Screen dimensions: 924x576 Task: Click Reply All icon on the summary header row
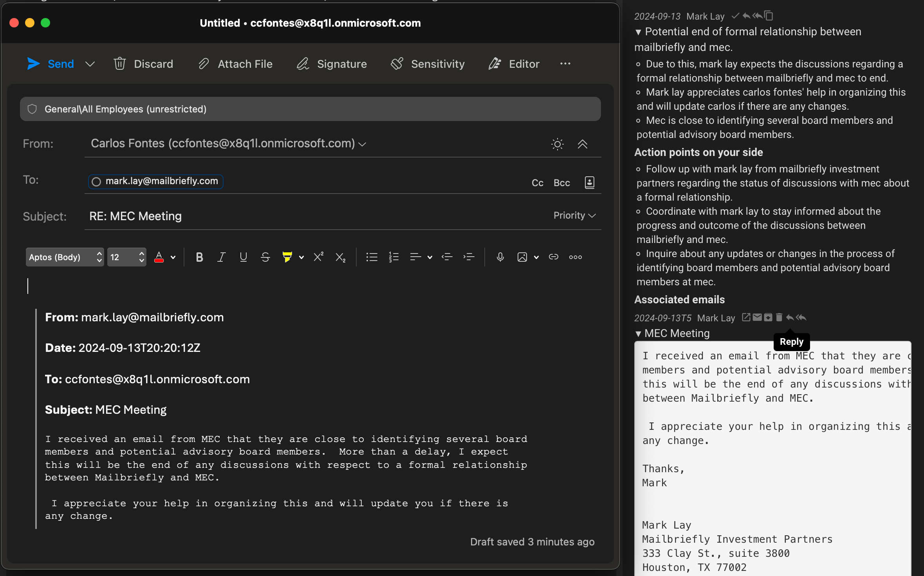pos(758,16)
